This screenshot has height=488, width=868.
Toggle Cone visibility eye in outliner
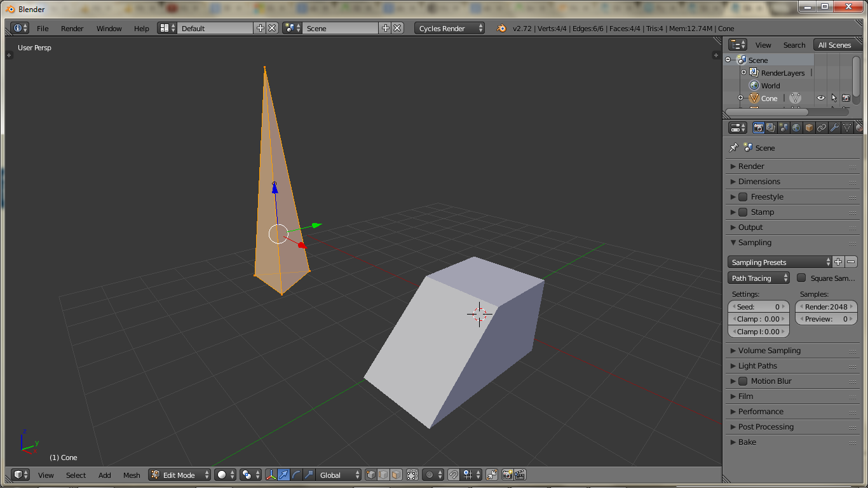821,98
